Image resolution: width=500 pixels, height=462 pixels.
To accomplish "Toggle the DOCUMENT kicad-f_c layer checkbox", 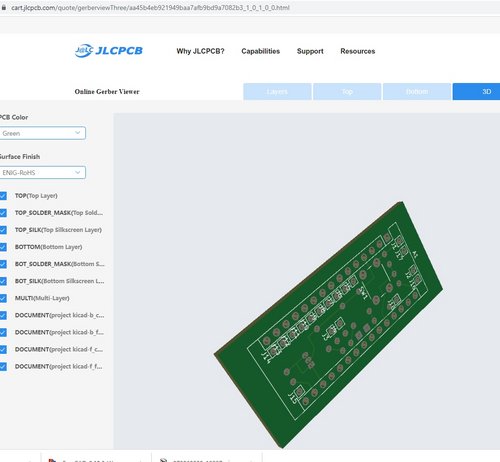I will 3,349.
